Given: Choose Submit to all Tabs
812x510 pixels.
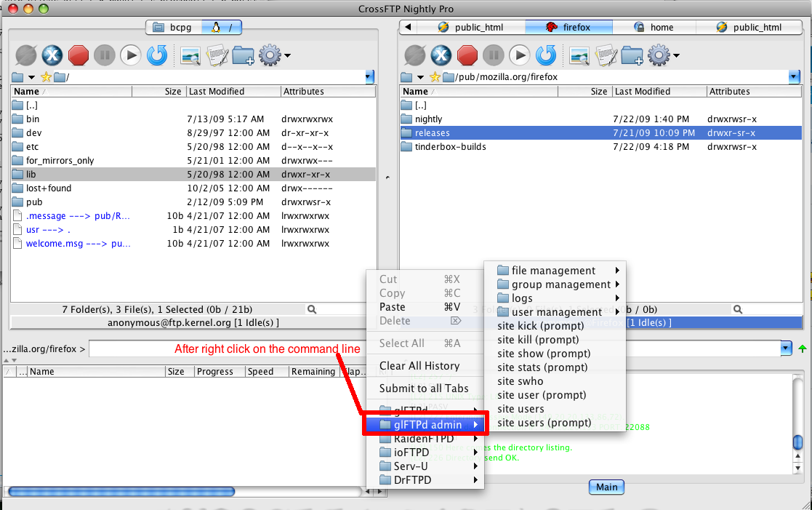Looking at the screenshot, I should (425, 389).
